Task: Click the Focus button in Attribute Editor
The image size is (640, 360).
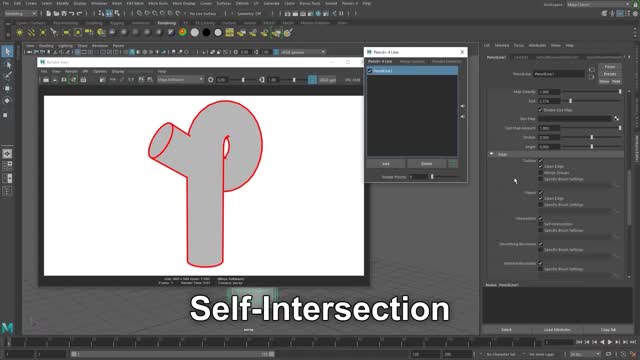Action: 610,67
